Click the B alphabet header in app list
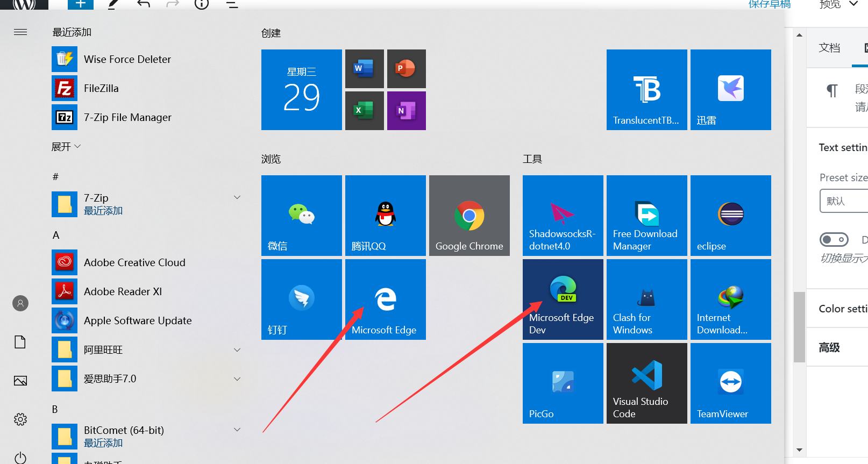Viewport: 868px width, 464px height. tap(55, 409)
